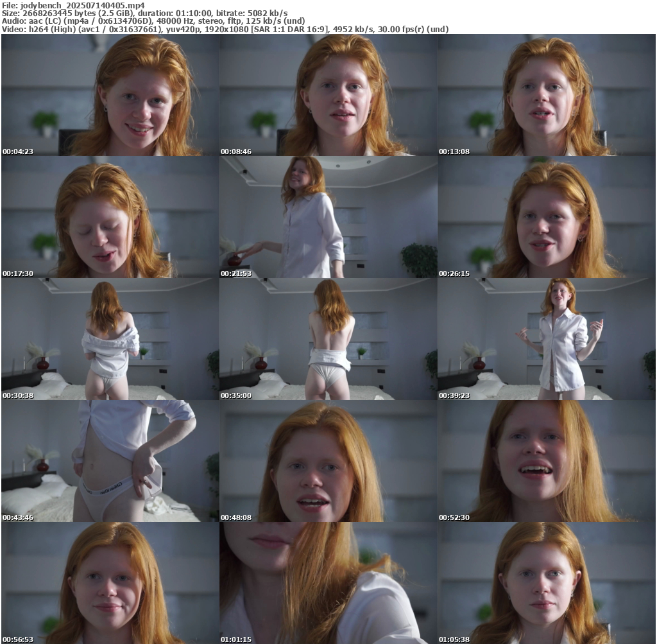Select the 01:01:15 thumbnail
657x644 pixels.
point(328,583)
